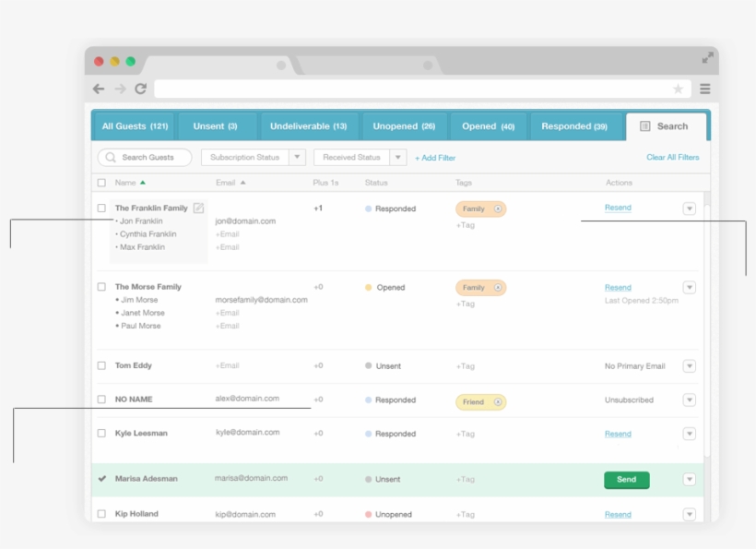This screenshot has height=549, width=756.
Task: Switch to the Undeliverable tab
Action: pyautogui.click(x=308, y=126)
